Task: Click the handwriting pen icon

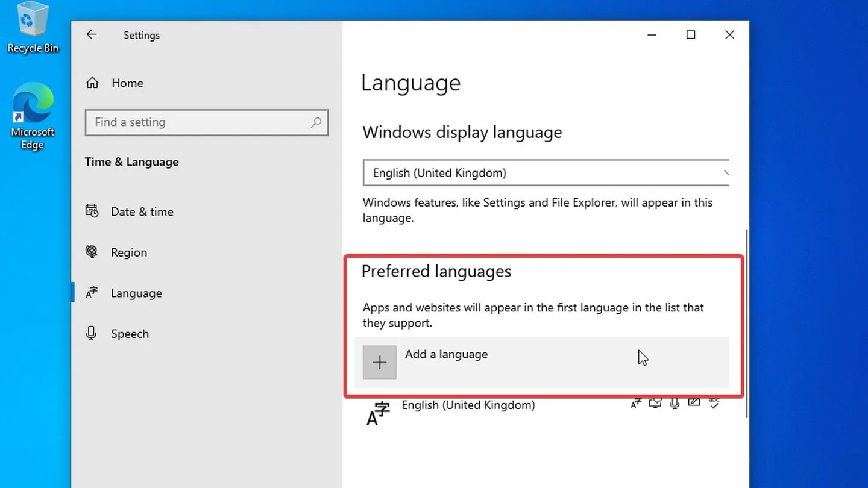Action: pyautogui.click(x=694, y=402)
